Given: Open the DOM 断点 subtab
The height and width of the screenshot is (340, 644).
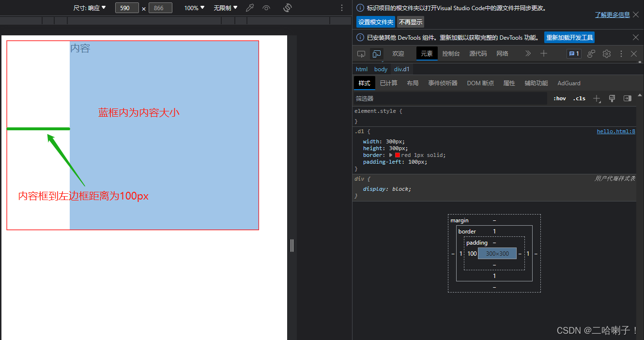Looking at the screenshot, I should [x=480, y=83].
